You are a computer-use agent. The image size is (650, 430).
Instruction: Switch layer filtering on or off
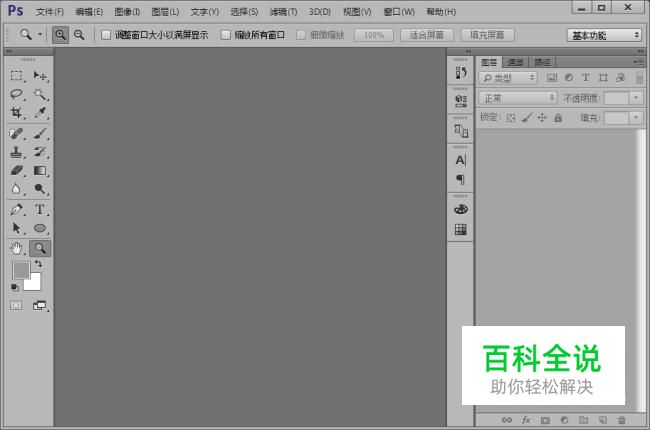tap(639, 78)
